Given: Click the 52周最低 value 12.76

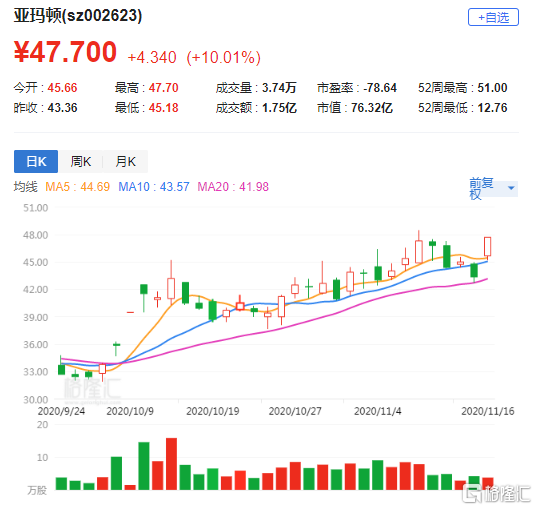Looking at the screenshot, I should pos(492,108).
